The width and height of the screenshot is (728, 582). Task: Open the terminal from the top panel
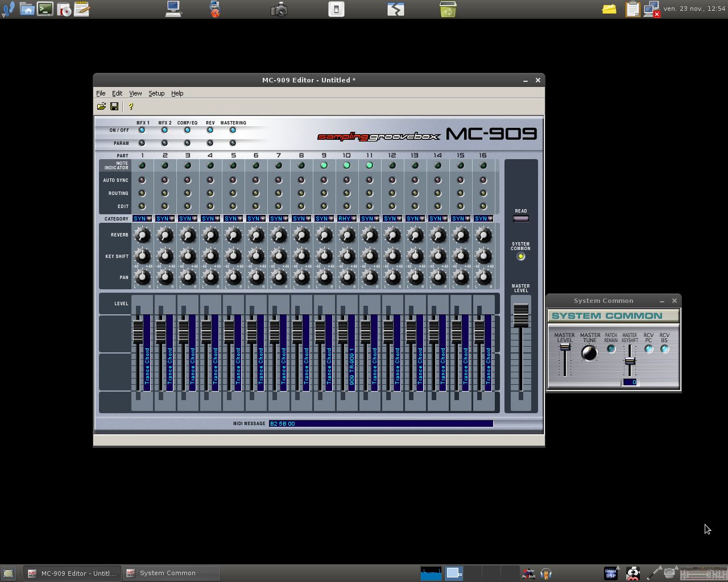click(x=45, y=9)
